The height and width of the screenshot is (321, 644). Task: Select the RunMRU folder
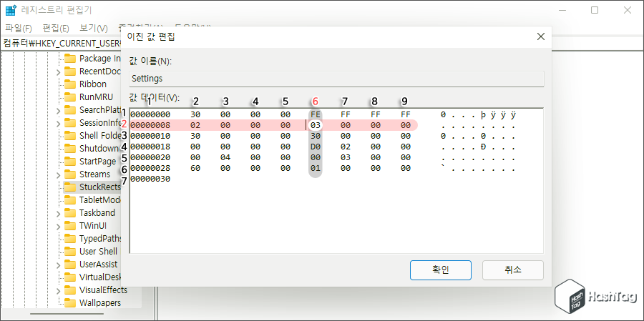[96, 97]
